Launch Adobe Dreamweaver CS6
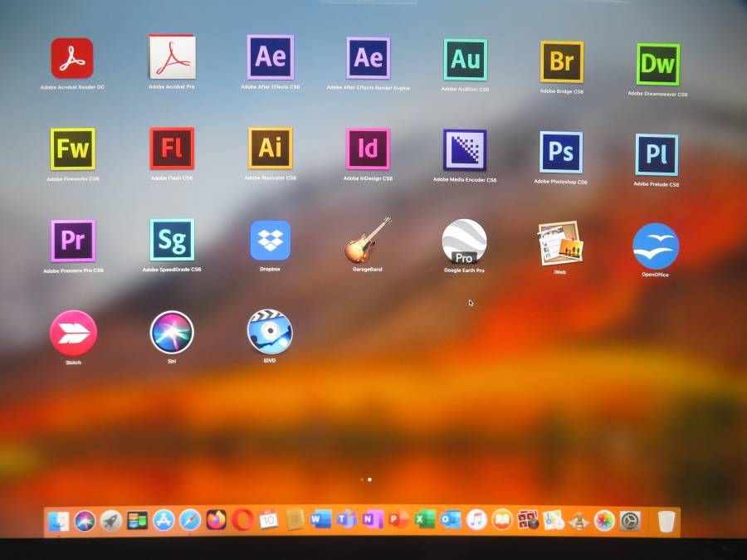747x560 pixels. [x=658, y=64]
